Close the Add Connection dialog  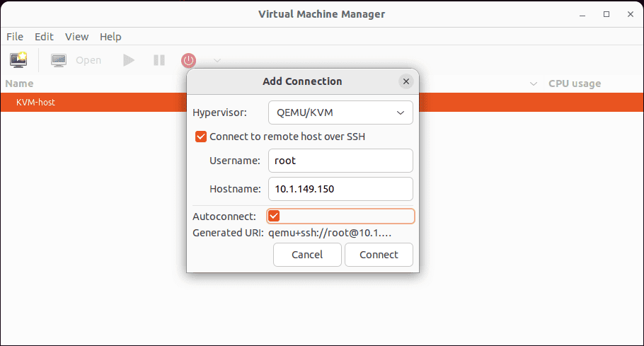pos(406,81)
